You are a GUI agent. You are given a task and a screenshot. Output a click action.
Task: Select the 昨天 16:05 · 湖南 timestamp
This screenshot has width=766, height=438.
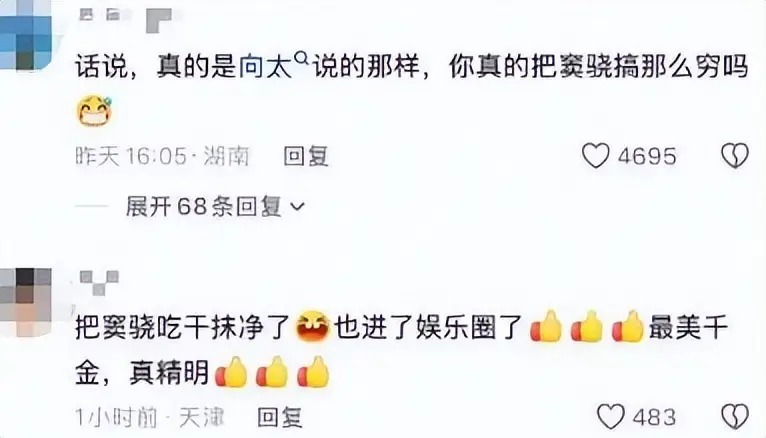point(162,156)
